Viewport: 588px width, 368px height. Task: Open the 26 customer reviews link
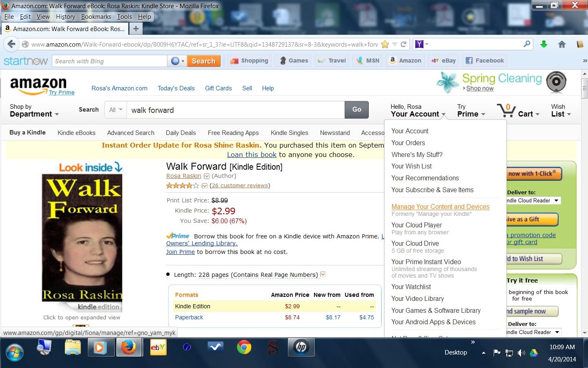240,186
